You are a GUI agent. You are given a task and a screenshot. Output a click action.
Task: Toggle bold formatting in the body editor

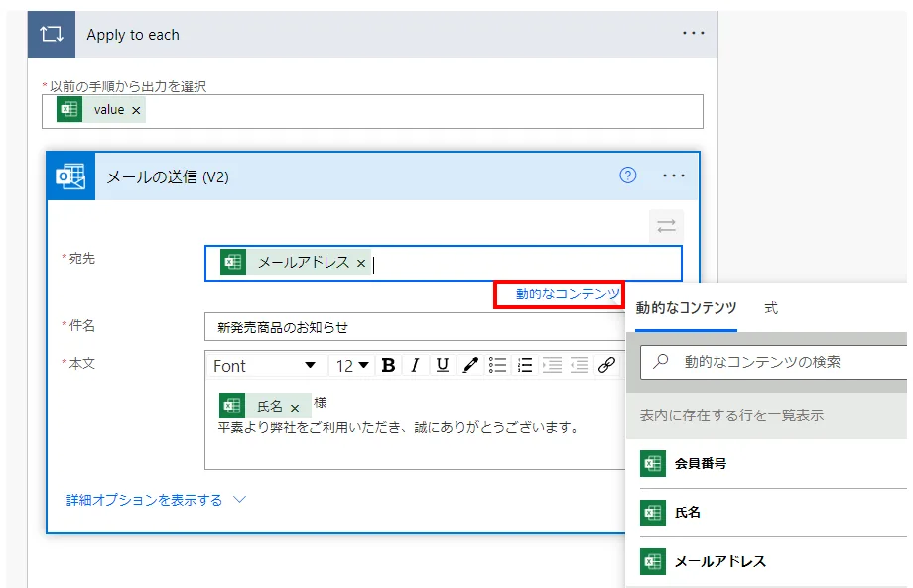[388, 366]
